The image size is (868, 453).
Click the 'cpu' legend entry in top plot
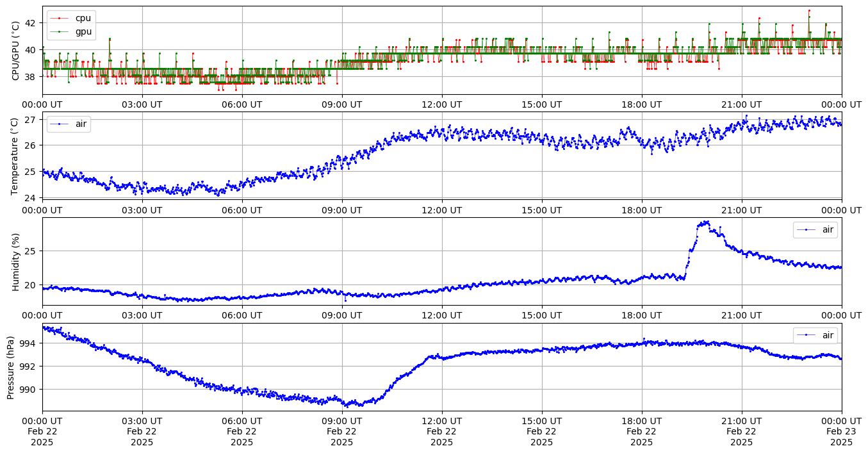(x=71, y=18)
